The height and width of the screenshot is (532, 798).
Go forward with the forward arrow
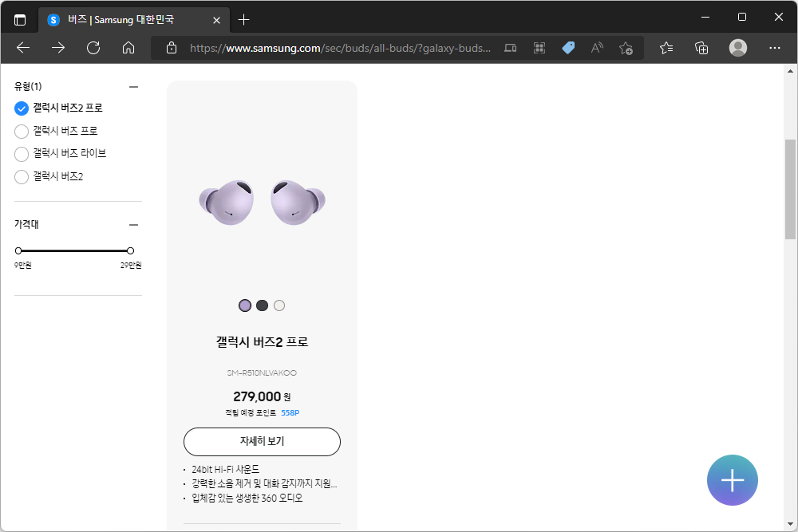(58, 48)
